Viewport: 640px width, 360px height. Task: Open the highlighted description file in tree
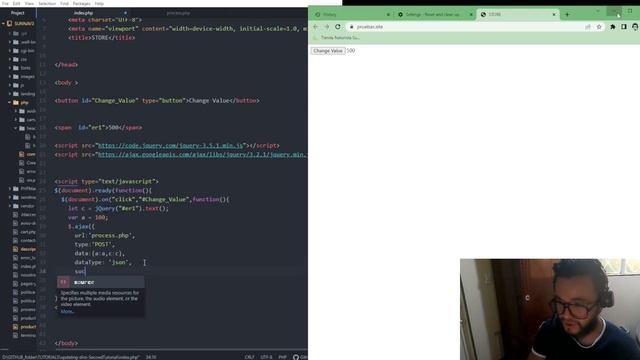[24, 249]
